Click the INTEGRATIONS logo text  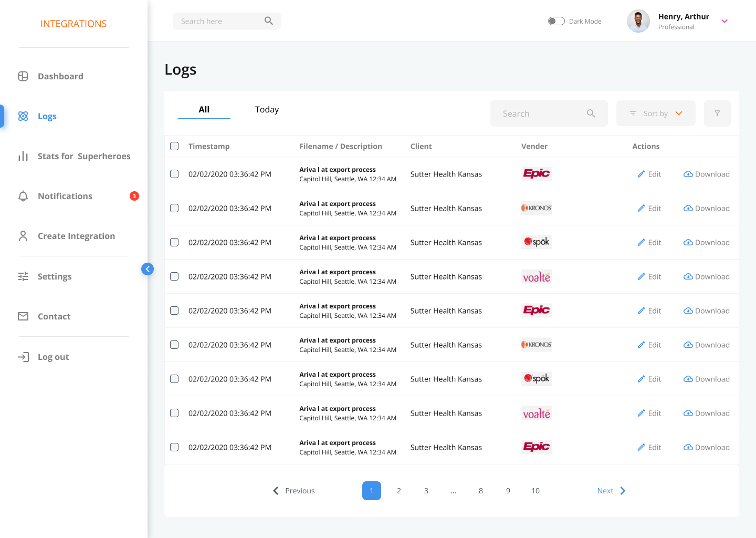(x=73, y=24)
